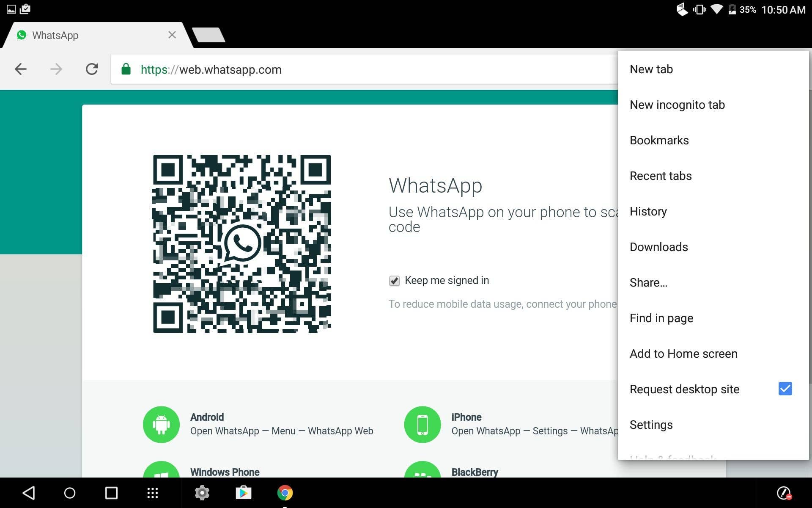This screenshot has height=508, width=812.
Task: Open a New incognito tab
Action: (677, 105)
